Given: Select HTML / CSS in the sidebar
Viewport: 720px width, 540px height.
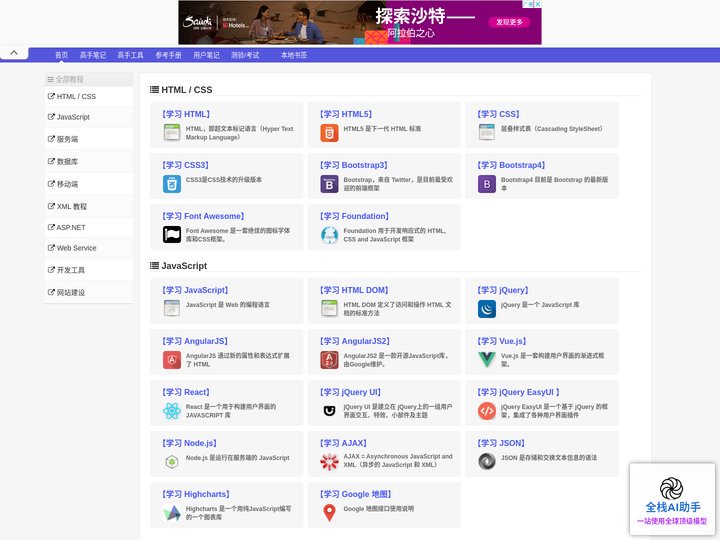Looking at the screenshot, I should click(x=89, y=96).
